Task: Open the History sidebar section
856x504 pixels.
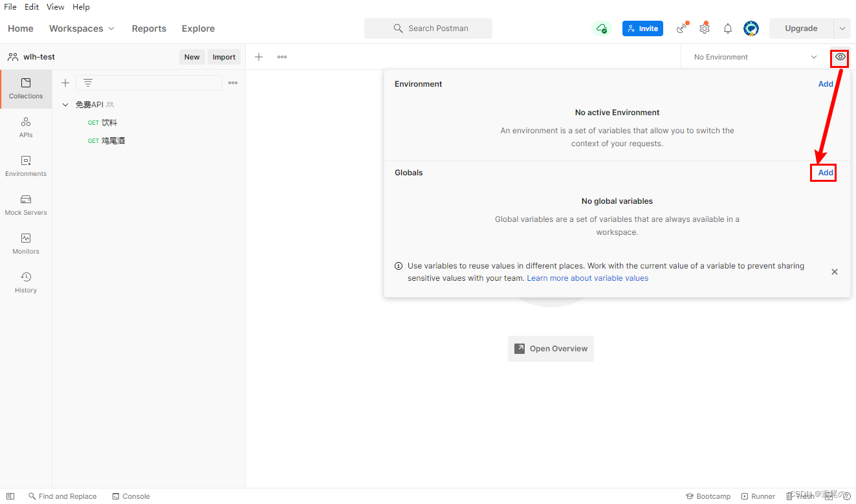Action: 26,283
